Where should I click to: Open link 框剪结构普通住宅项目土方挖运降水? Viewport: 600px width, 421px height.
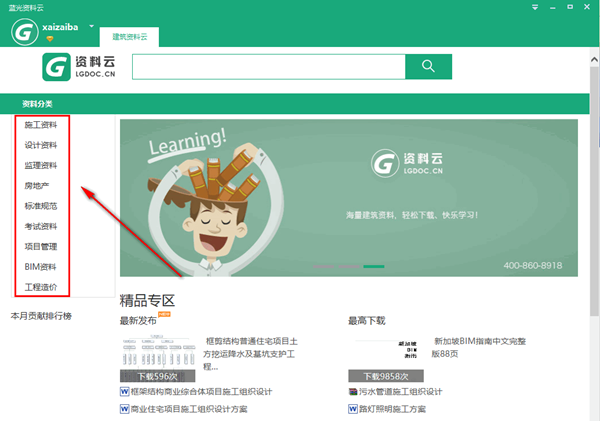[250, 354]
